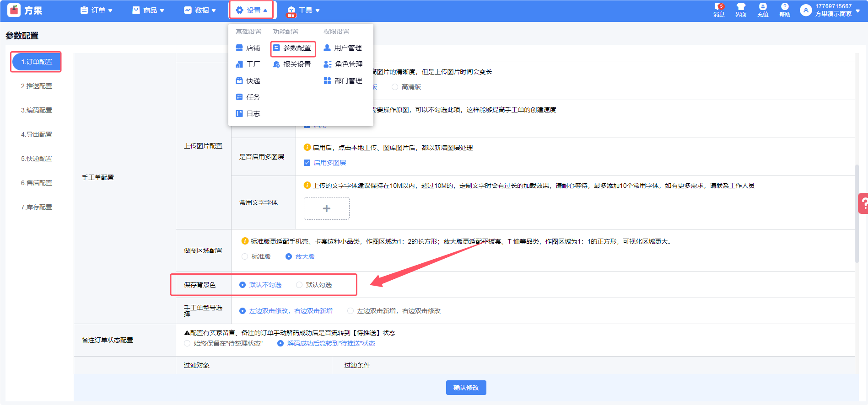Expand the 商品 dropdown menu
The width and height of the screenshot is (868, 405).
pos(148,10)
